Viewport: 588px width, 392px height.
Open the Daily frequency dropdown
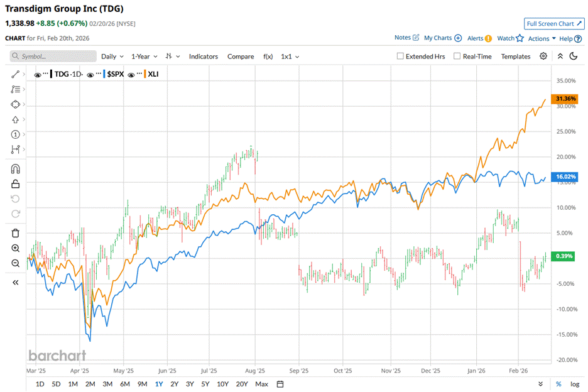pyautogui.click(x=112, y=57)
